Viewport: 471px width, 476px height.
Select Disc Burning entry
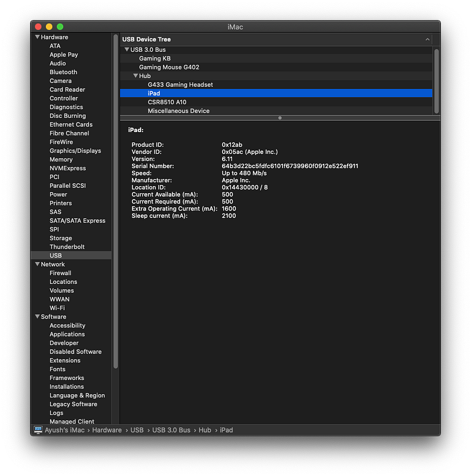68,115
